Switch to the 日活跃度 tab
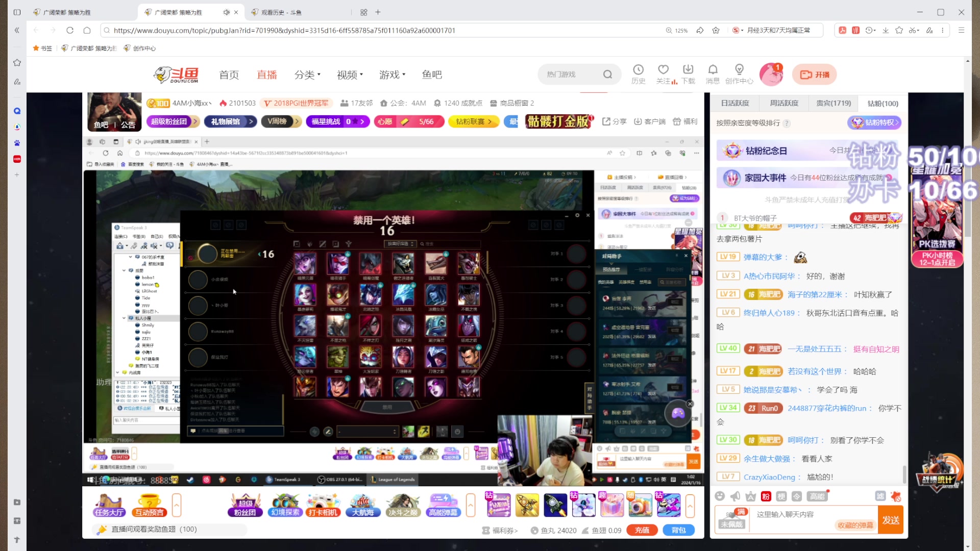Viewport: 980px width, 551px height. [735, 103]
